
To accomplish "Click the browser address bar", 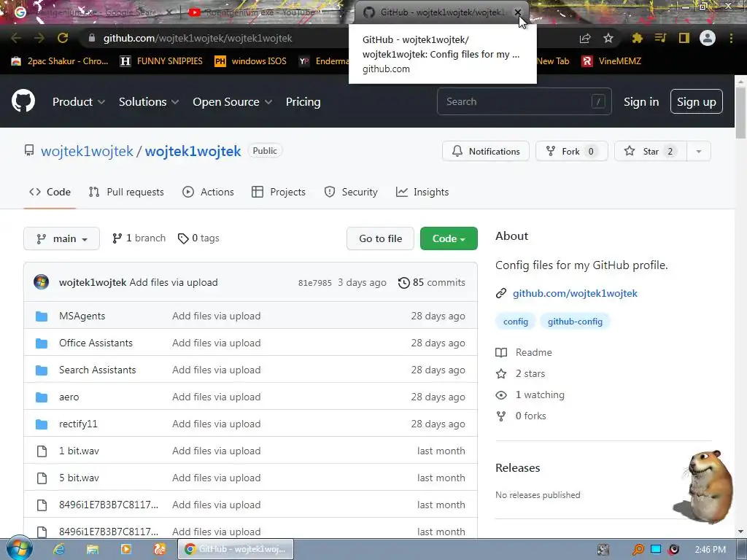I will click(329, 38).
